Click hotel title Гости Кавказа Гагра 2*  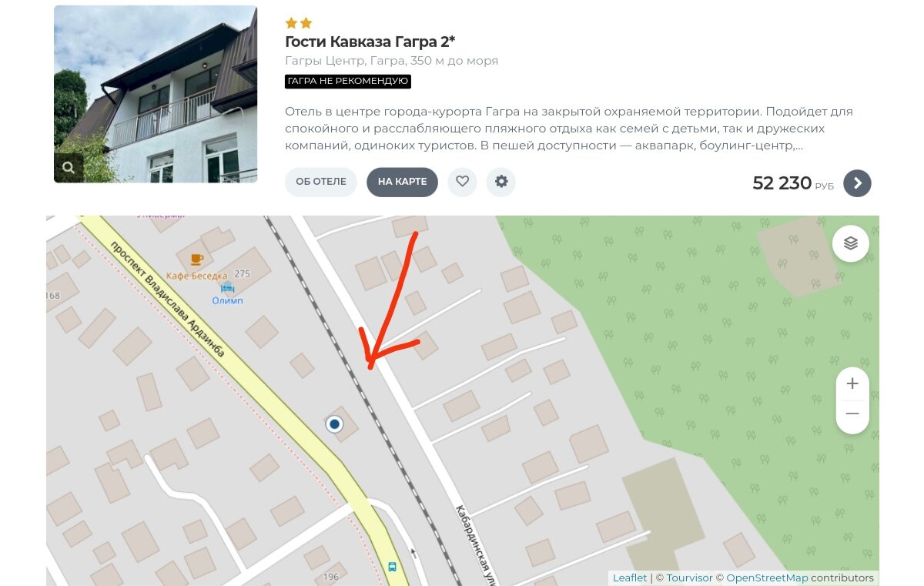point(370,42)
